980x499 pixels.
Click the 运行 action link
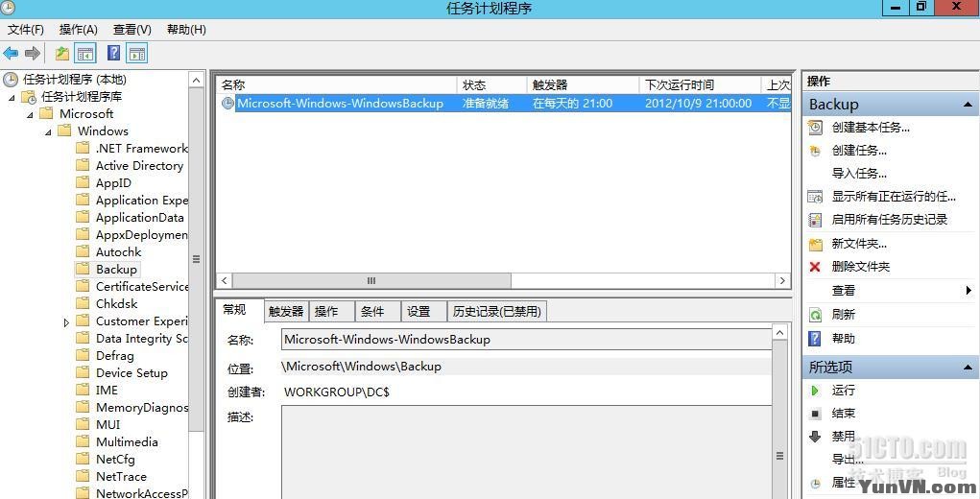(x=843, y=391)
